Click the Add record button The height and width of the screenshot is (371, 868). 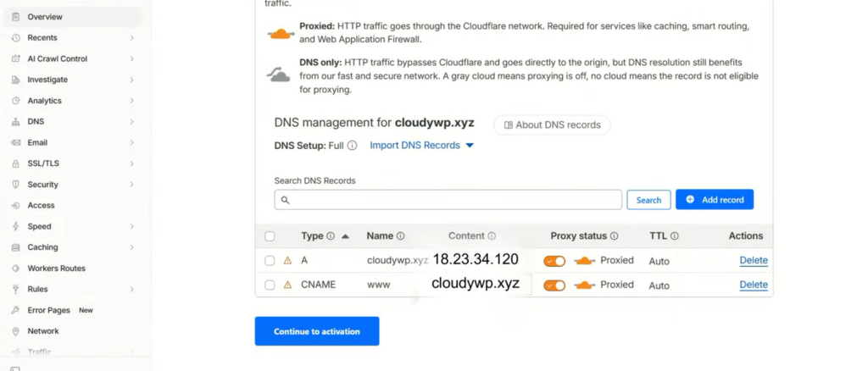click(714, 200)
